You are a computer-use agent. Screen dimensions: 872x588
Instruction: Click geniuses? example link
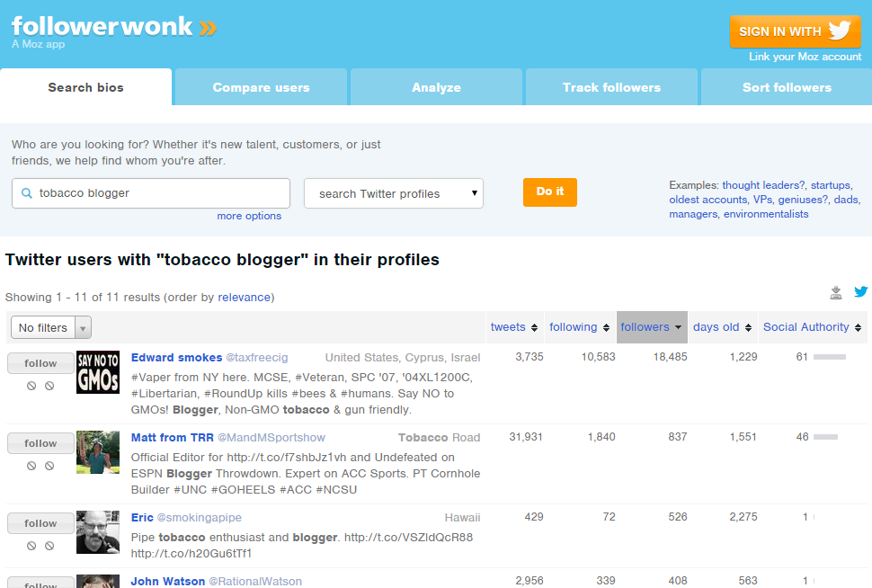(803, 200)
